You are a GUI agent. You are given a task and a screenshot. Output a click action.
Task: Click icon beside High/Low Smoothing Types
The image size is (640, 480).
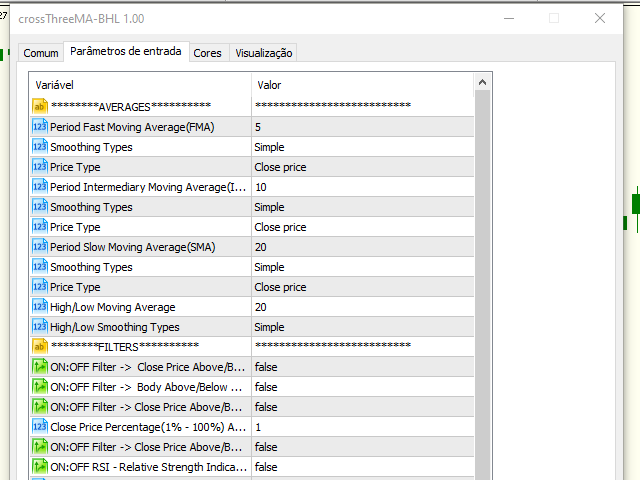tap(40, 327)
